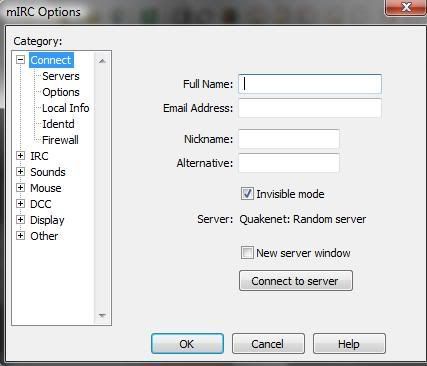Screen dimensions: 427x366
Task: Select the IRC tree item
Action: click(x=39, y=156)
